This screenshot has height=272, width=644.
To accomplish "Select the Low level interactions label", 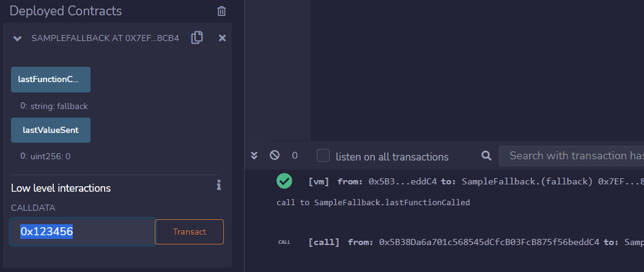I will (x=61, y=188).
